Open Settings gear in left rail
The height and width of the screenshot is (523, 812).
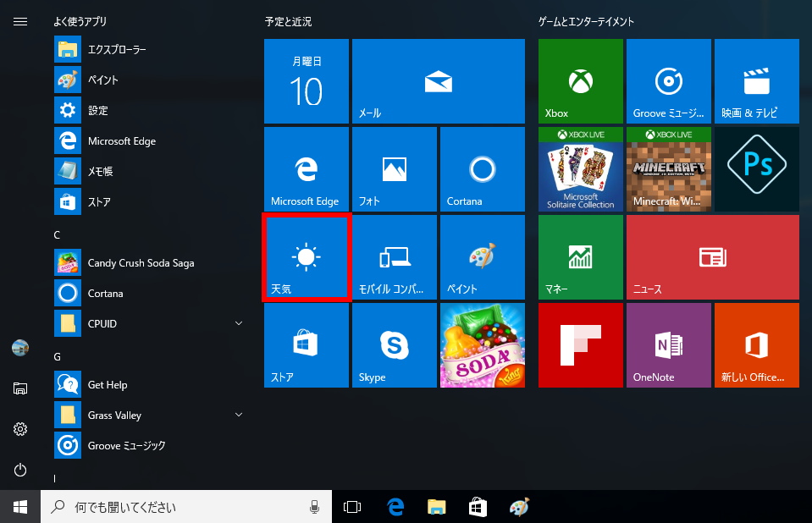pos(20,429)
